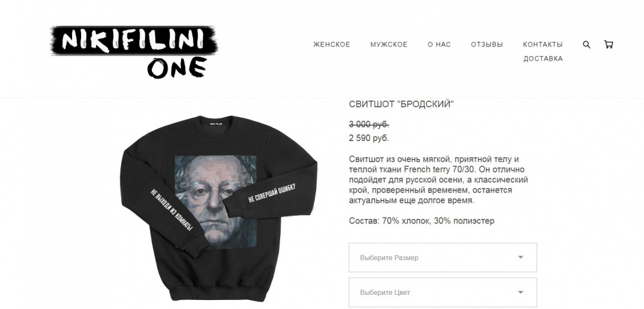Viewport: 644px width, 309px height.
Task: Click the product title СВИТШОТ "БРОДСКИЙ"
Action: click(x=401, y=104)
